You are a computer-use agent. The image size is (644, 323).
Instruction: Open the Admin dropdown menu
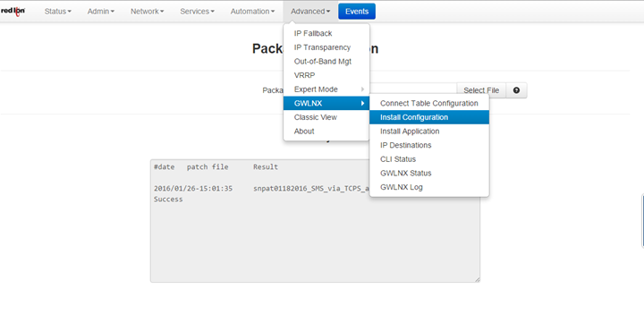pos(100,12)
